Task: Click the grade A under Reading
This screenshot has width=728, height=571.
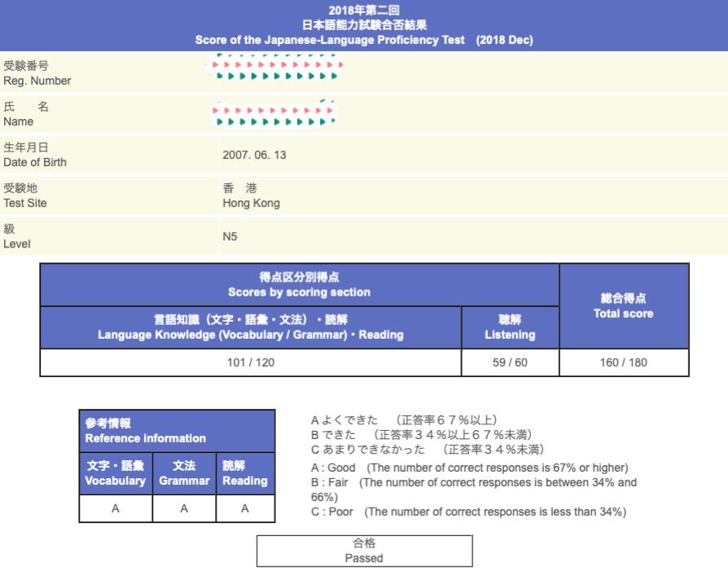Action: click(x=245, y=508)
